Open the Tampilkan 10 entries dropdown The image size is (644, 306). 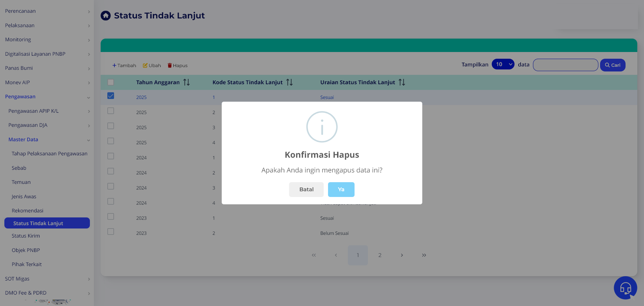(x=503, y=64)
